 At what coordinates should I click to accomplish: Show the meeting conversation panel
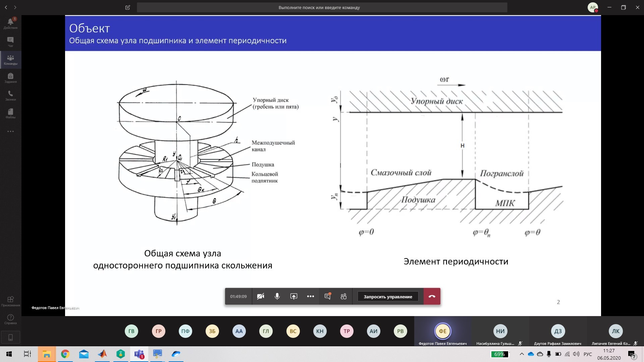327,296
